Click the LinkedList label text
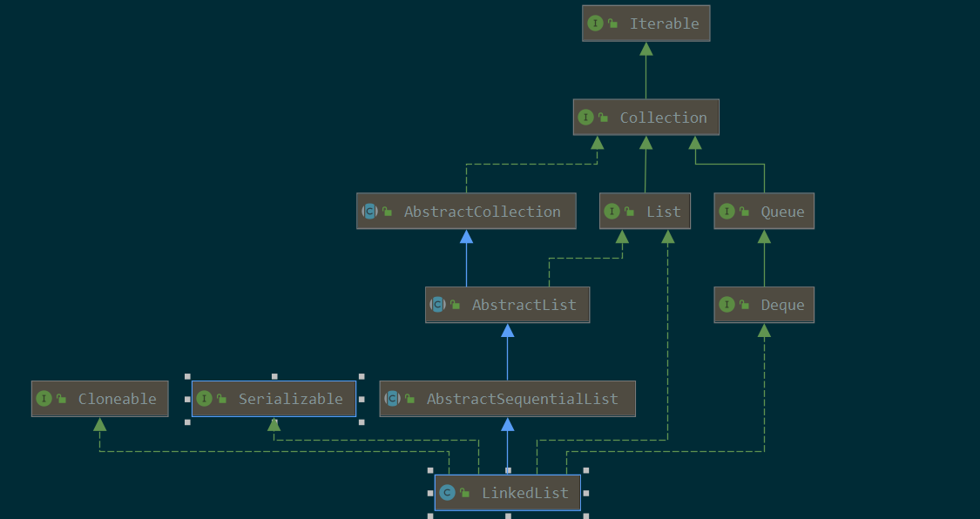 click(525, 493)
